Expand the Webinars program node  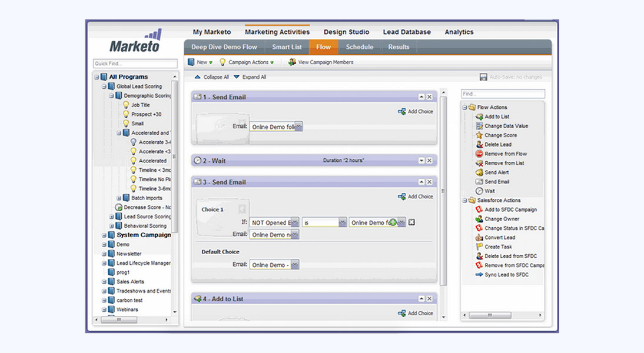pos(104,309)
